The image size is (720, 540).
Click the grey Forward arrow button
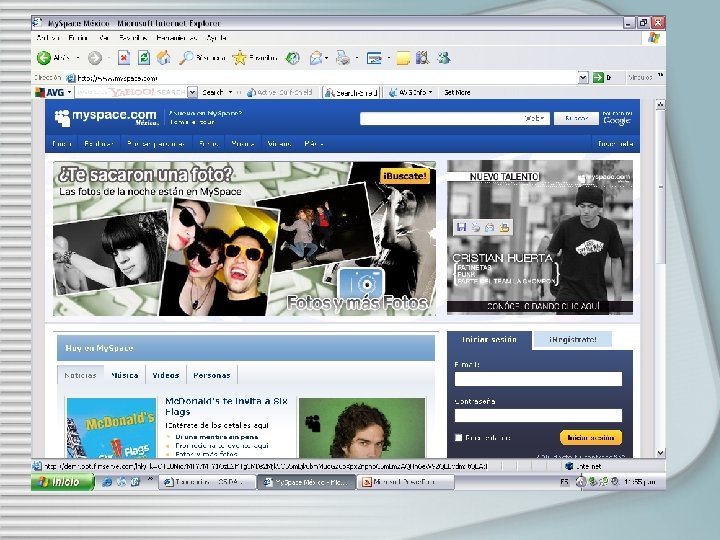(x=95, y=58)
